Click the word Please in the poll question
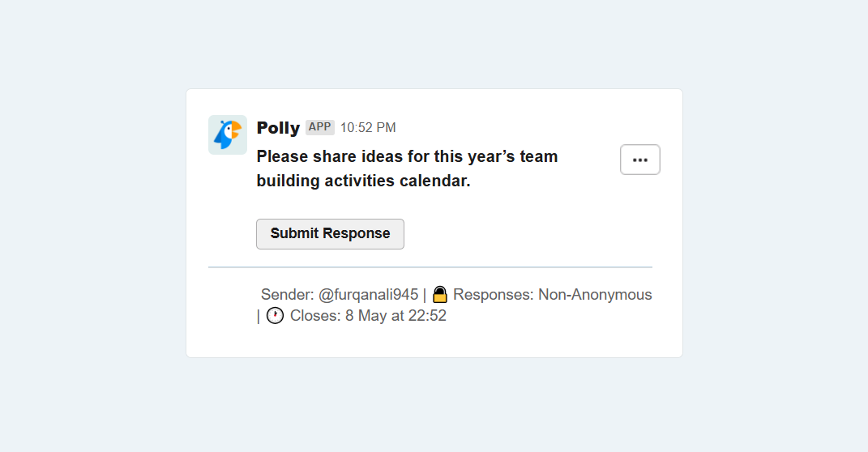The image size is (868, 452). [x=282, y=156]
